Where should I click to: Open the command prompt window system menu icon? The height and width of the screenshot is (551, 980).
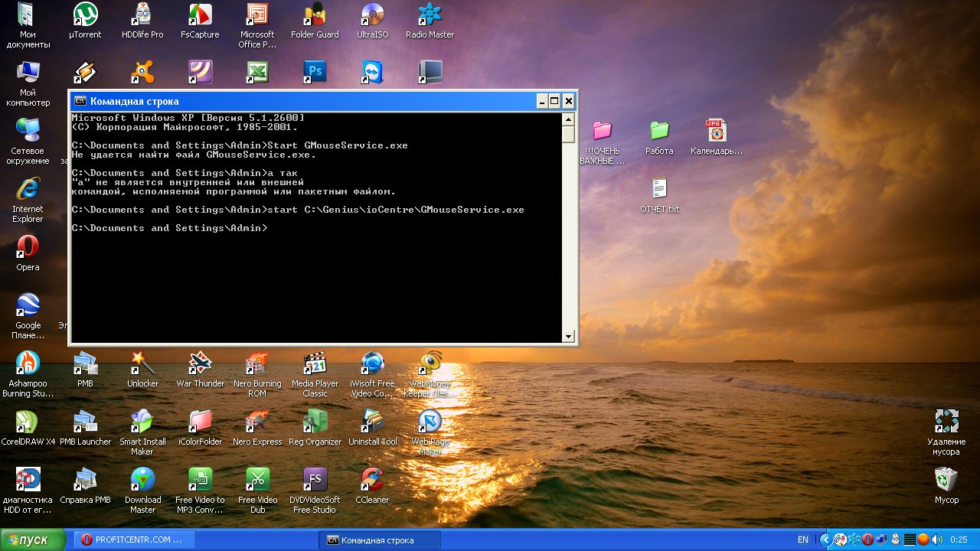[x=80, y=101]
